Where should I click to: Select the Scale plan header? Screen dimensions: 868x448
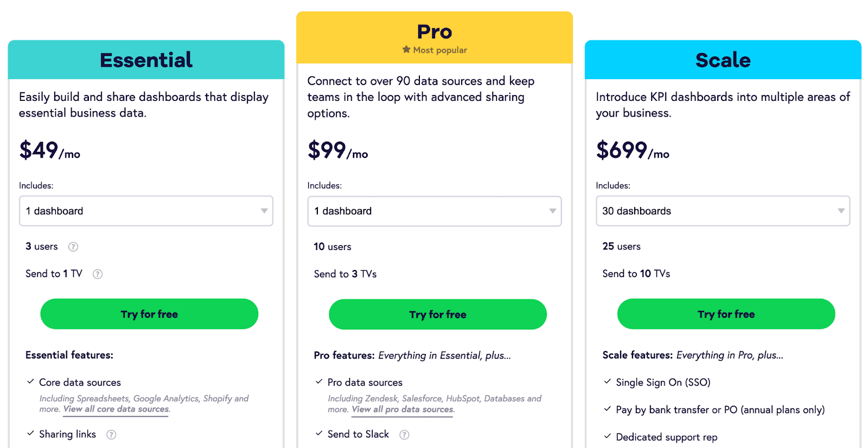point(723,60)
